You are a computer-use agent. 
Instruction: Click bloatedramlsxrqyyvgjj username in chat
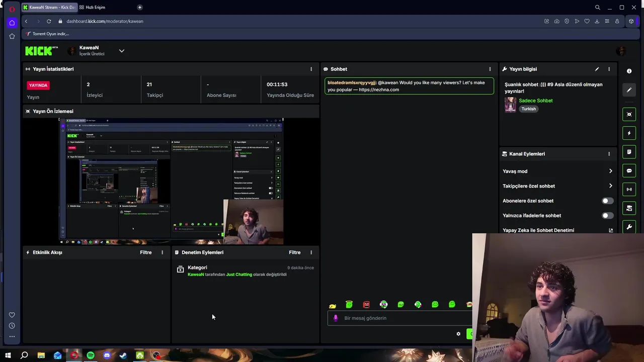pyautogui.click(x=351, y=82)
